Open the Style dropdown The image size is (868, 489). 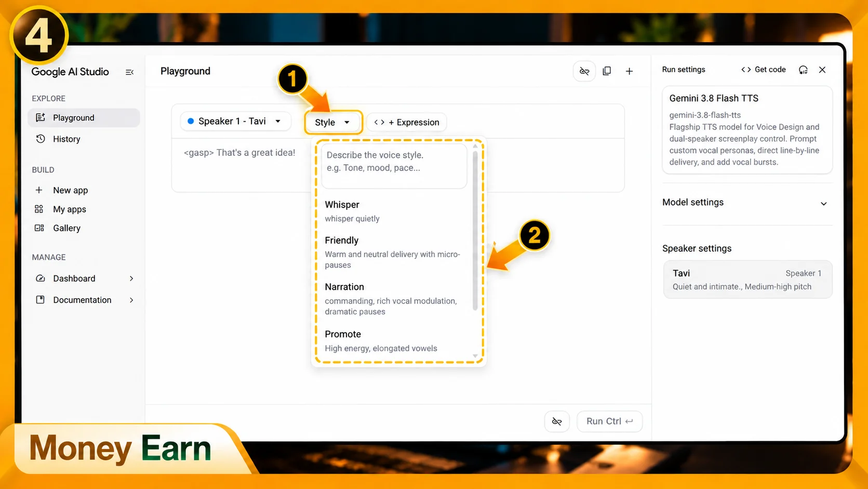pyautogui.click(x=333, y=122)
